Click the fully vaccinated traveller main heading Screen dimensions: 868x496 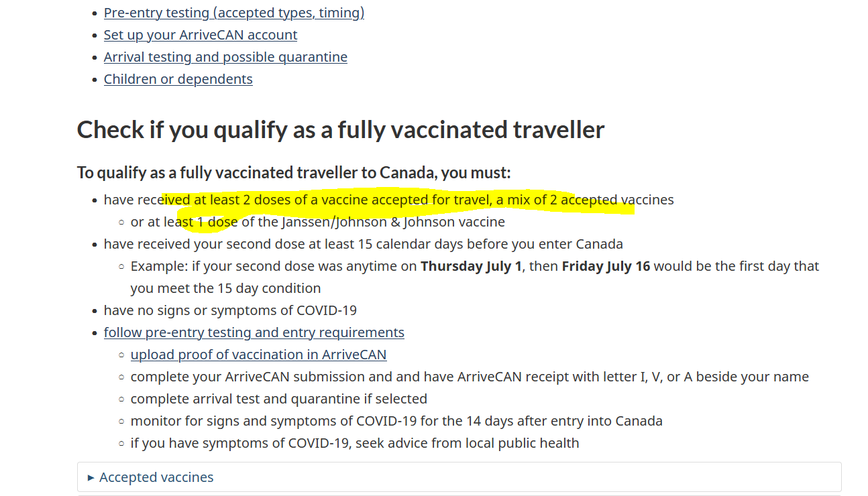point(341,129)
